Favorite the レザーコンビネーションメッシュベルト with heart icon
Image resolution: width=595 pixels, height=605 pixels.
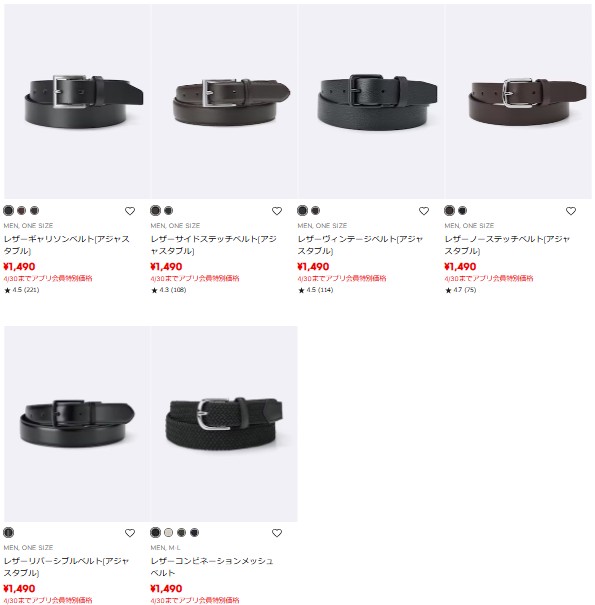point(277,533)
